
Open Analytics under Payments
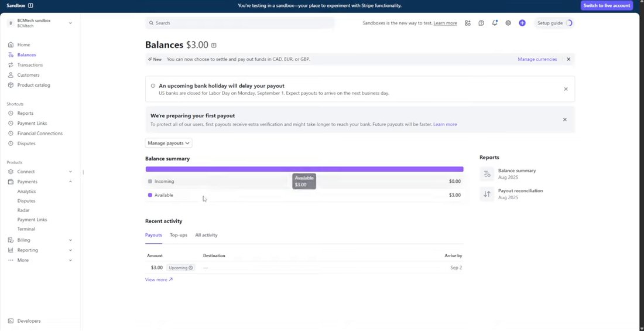[26, 192]
